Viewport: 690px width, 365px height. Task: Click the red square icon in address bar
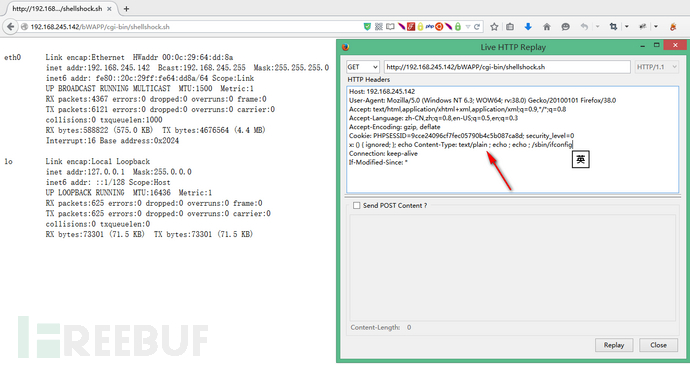(411, 27)
